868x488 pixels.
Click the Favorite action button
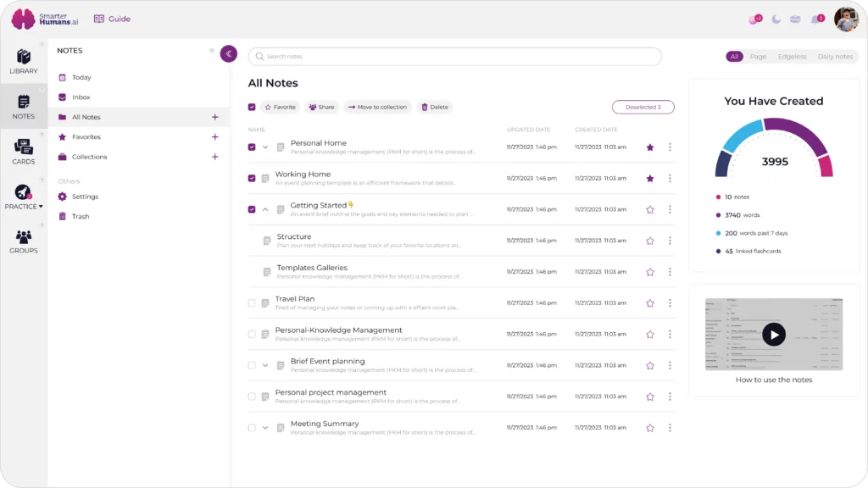click(x=280, y=107)
